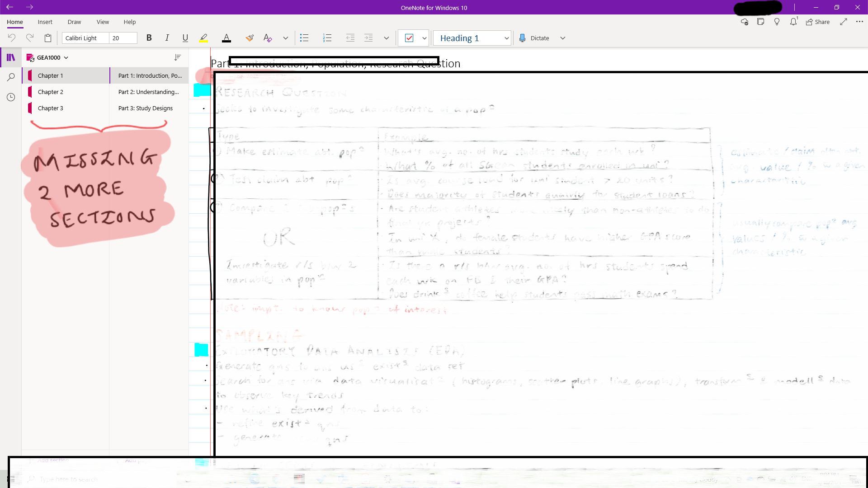Sort pages using the sort icon
Image resolution: width=868 pixels, height=488 pixels.
[x=178, y=57]
